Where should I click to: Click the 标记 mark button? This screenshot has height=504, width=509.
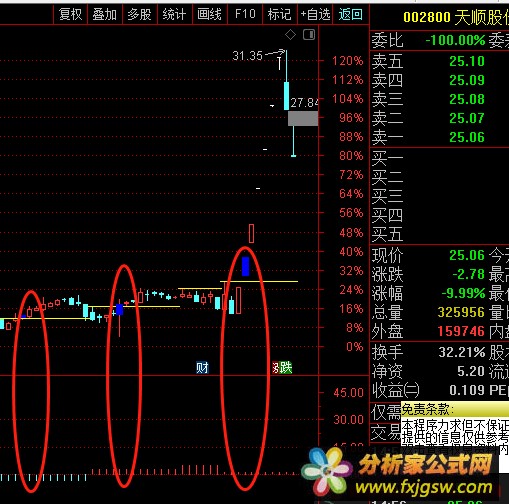pyautogui.click(x=279, y=14)
